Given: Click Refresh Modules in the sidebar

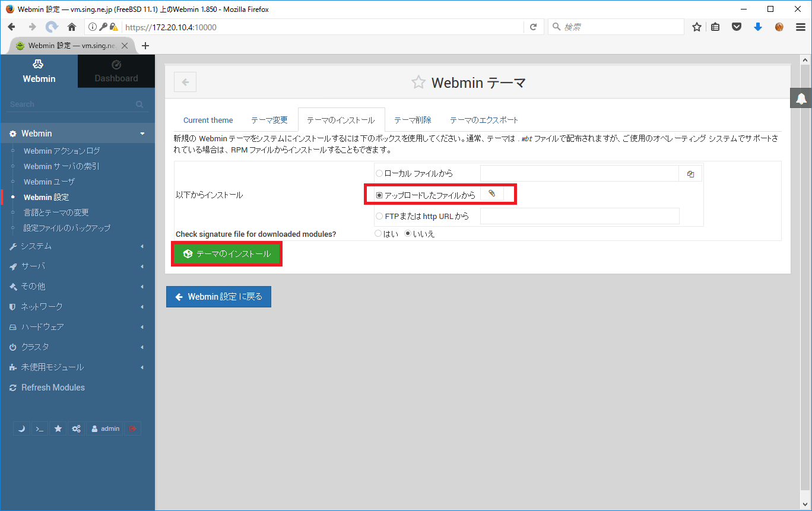Looking at the screenshot, I should coord(53,388).
